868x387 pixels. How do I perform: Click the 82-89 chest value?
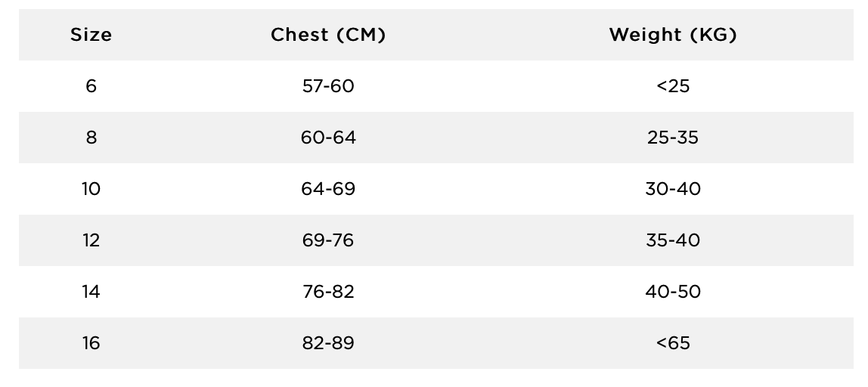coord(328,343)
